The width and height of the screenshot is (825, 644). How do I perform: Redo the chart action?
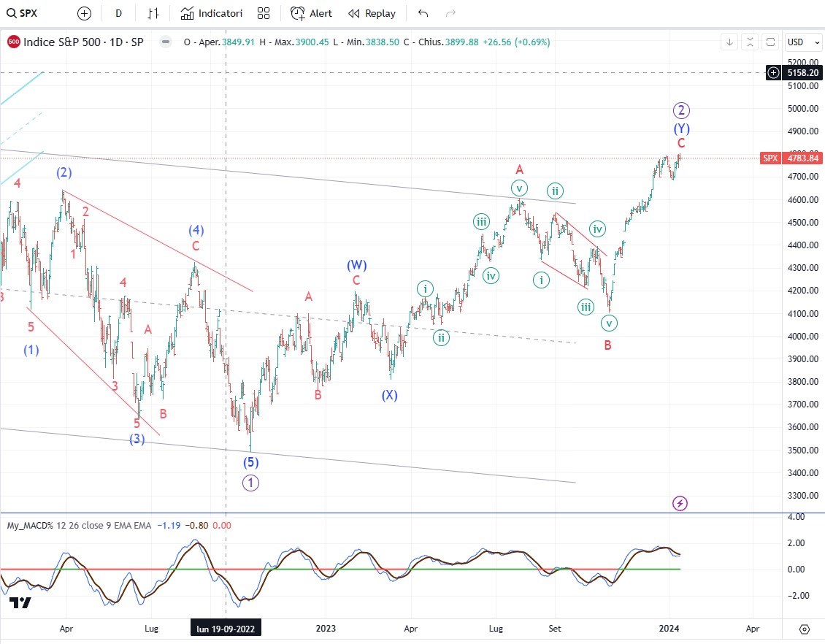[x=450, y=13]
